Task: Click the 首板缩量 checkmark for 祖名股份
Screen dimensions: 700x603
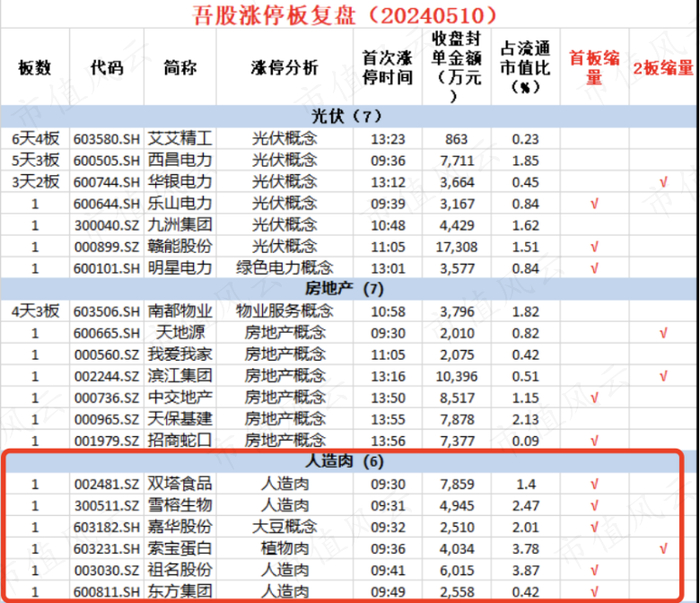Action: click(594, 570)
